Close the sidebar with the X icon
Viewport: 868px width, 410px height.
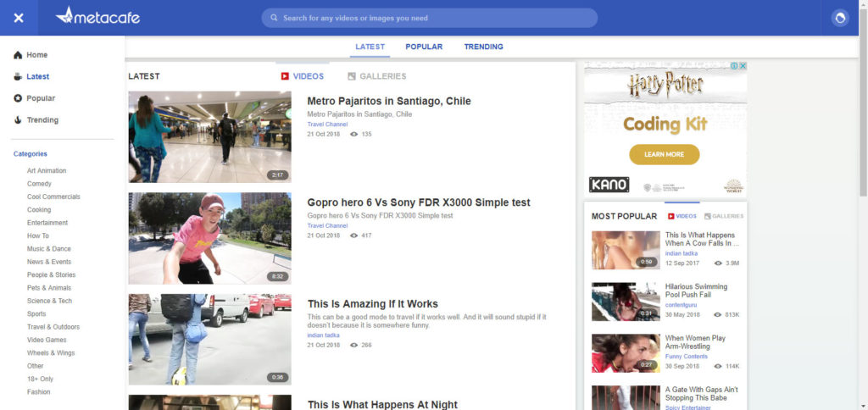[x=19, y=18]
